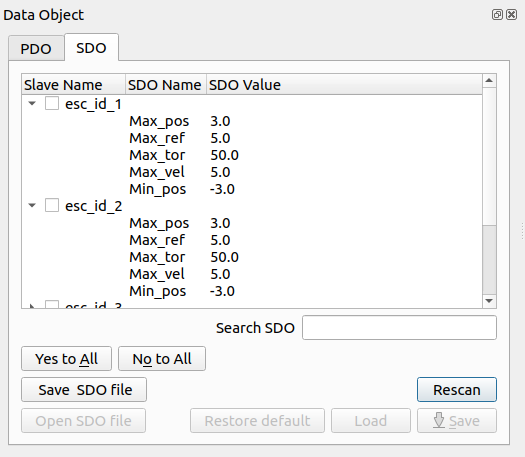525x457 pixels.
Task: Switch to the PDO tab
Action: tap(36, 49)
